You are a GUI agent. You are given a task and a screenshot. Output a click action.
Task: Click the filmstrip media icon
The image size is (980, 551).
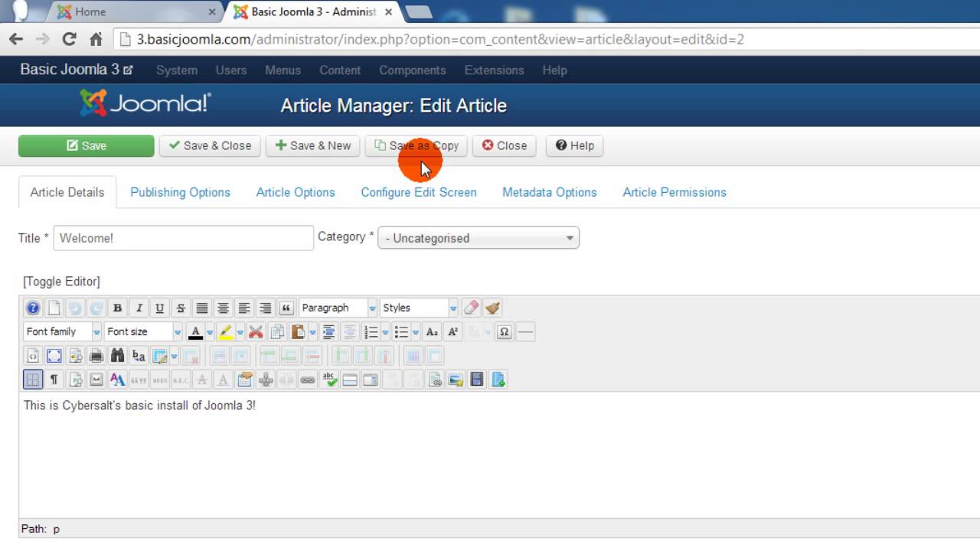pos(477,380)
